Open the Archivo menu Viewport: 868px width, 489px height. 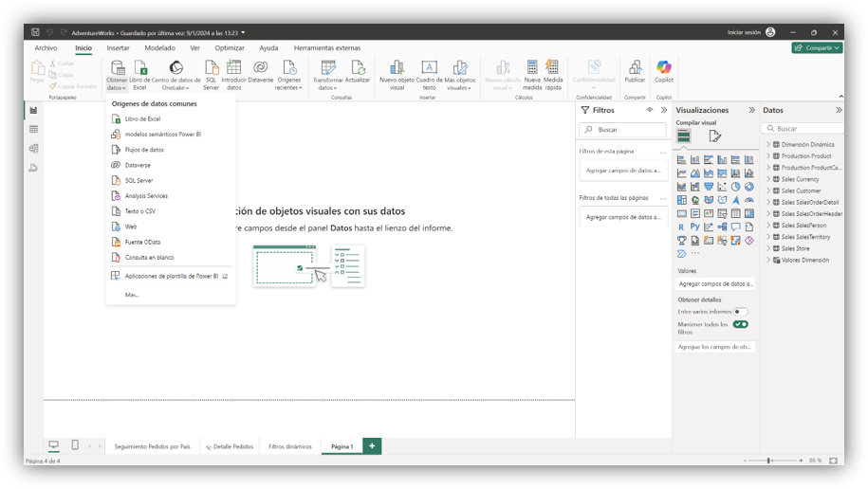pyautogui.click(x=46, y=48)
